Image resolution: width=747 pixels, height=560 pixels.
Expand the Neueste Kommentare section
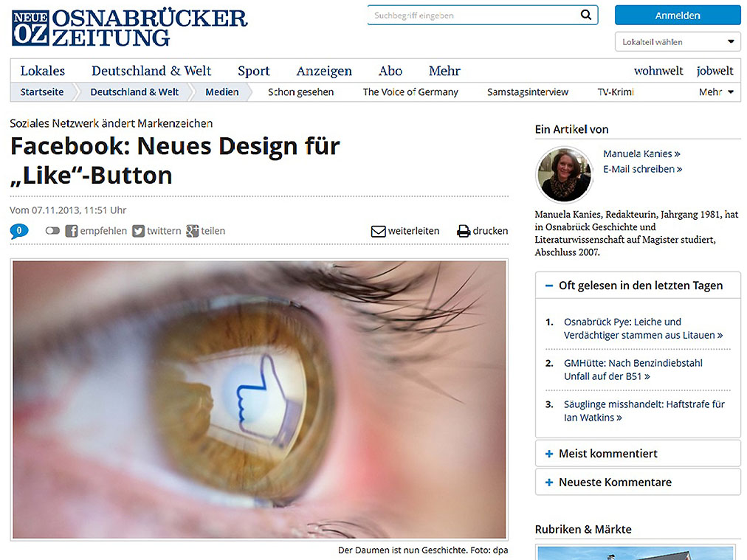638,482
